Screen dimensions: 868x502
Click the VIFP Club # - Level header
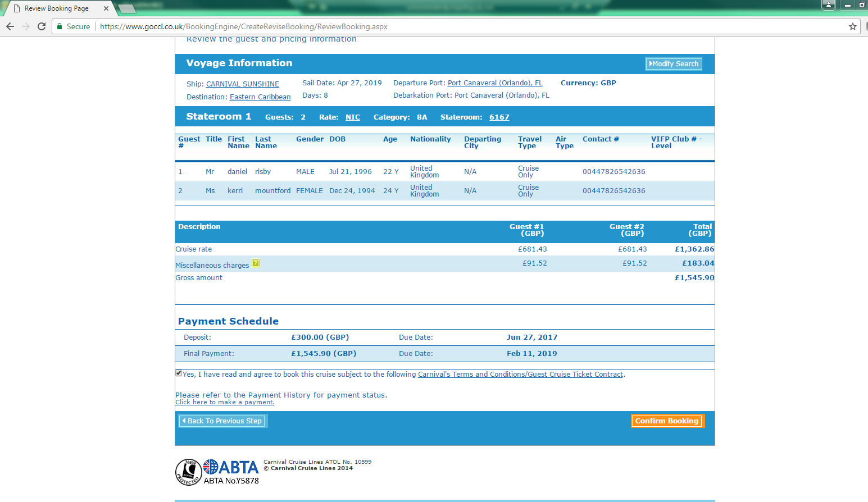(676, 143)
